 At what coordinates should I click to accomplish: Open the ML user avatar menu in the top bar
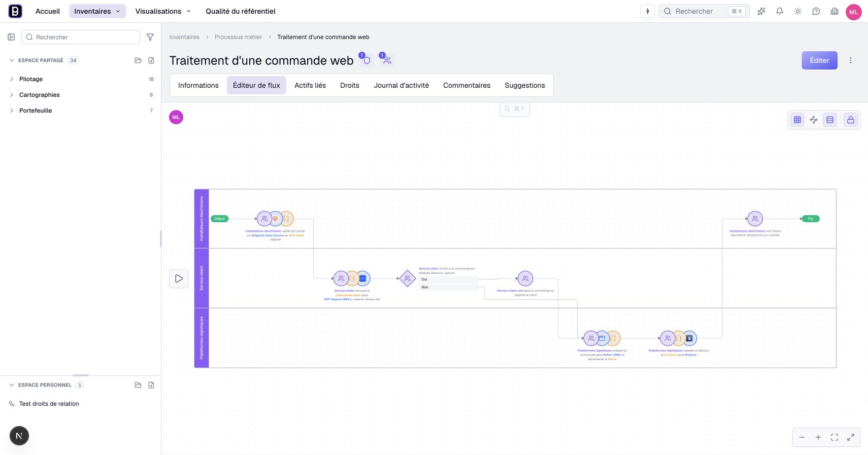coord(854,12)
